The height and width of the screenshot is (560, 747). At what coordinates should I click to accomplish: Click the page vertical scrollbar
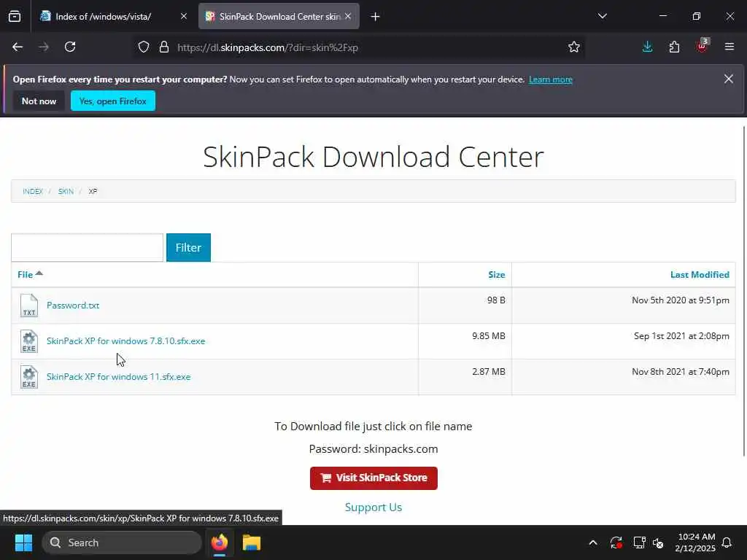coord(745,290)
